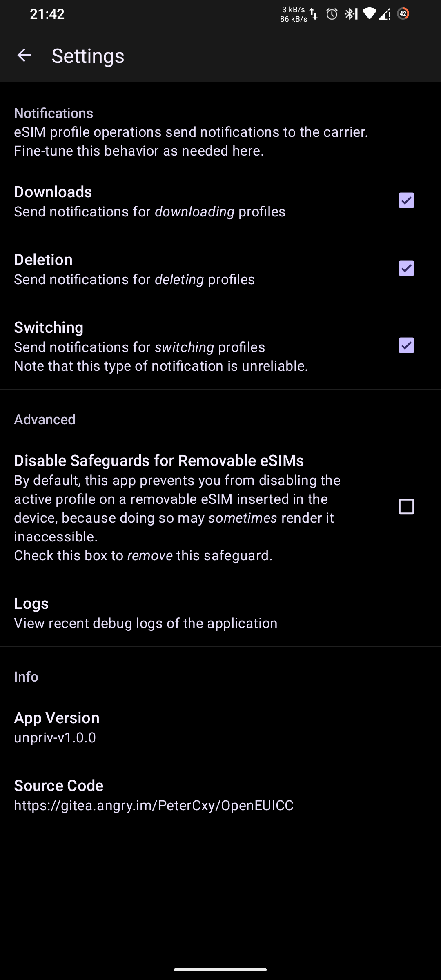Tap the data transfer arrows icon
This screenshot has height=980, width=441.
click(x=314, y=14)
